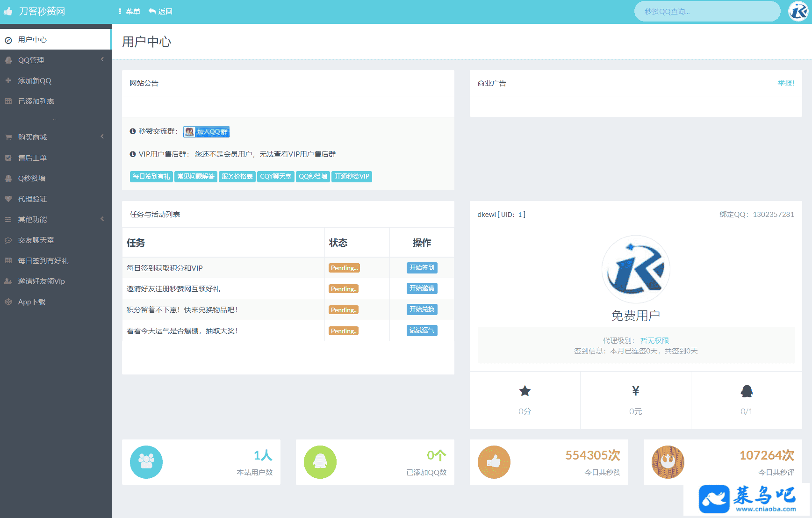Screen dimensions: 812x518
Task: Click the 举报! link in ad panel
Action: coord(785,83)
